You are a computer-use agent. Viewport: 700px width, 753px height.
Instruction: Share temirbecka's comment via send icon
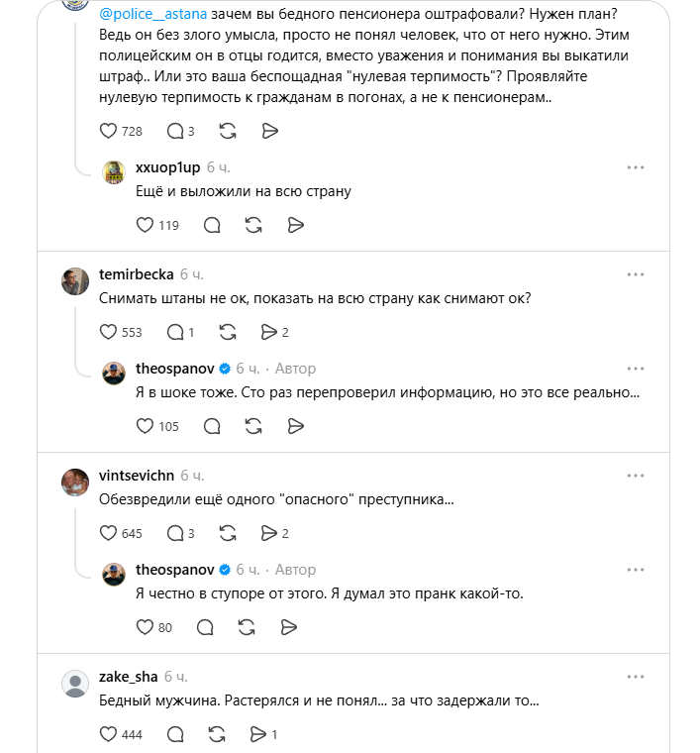(274, 332)
